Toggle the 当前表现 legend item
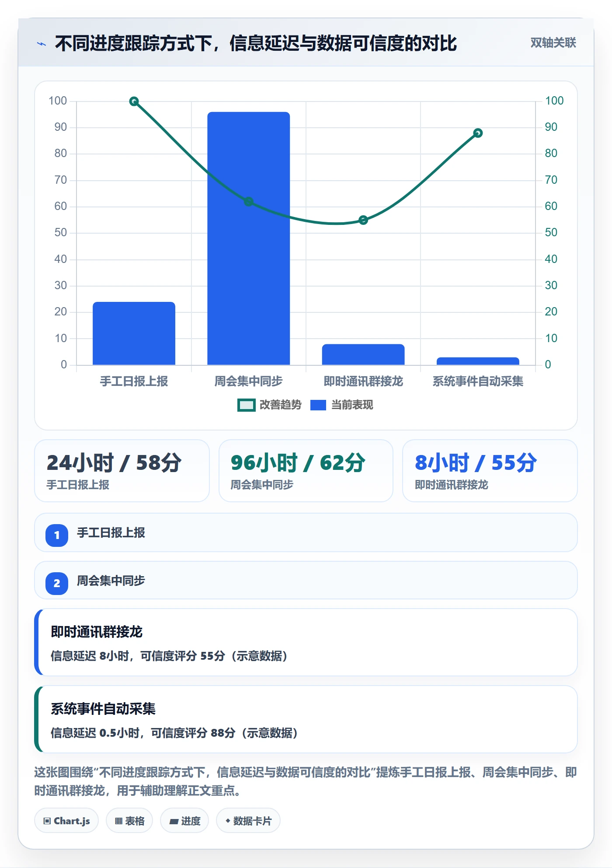This screenshot has width=612, height=868. [x=342, y=405]
